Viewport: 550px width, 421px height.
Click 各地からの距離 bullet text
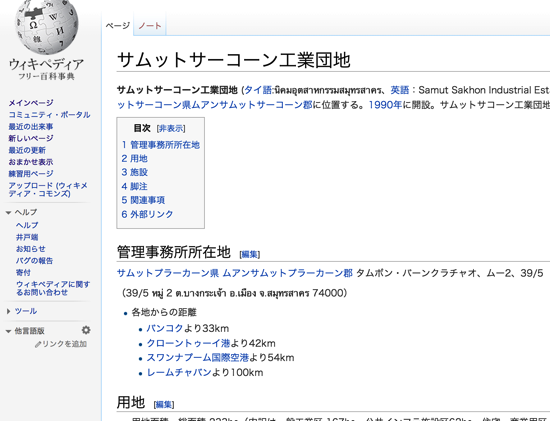click(x=164, y=312)
